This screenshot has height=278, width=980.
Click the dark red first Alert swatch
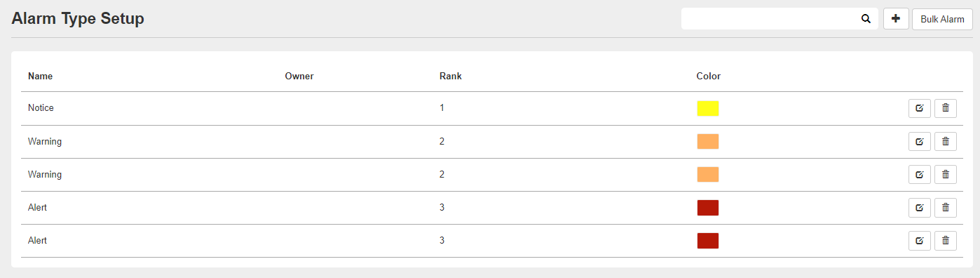tap(708, 207)
